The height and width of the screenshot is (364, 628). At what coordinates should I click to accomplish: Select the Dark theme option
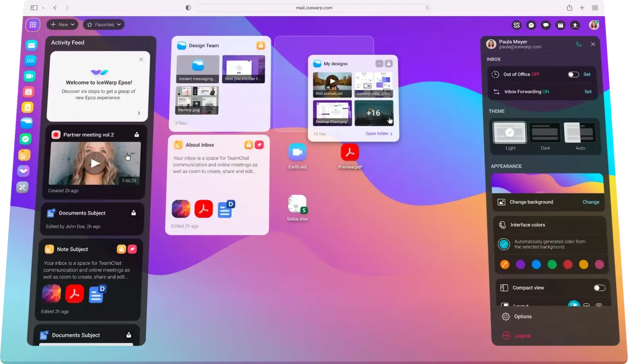point(545,134)
